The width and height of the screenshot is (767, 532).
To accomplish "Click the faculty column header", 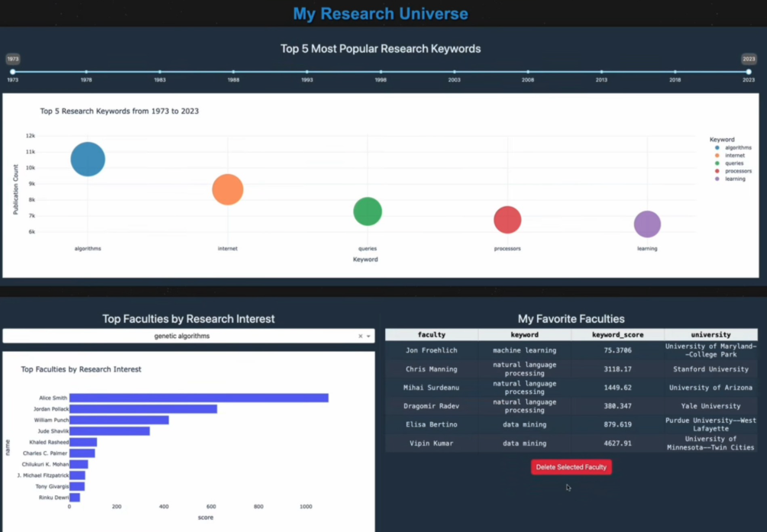I will click(432, 334).
